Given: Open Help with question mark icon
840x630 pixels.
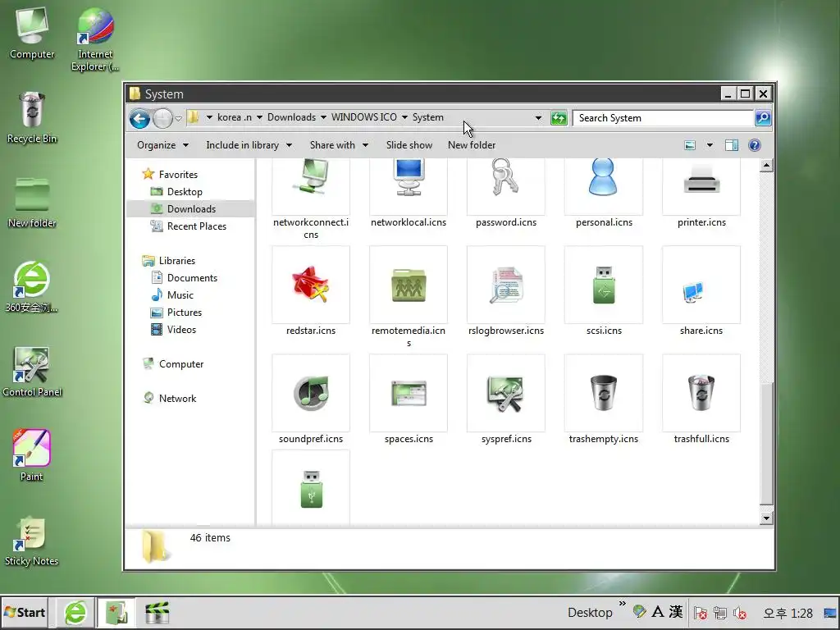Looking at the screenshot, I should point(755,145).
